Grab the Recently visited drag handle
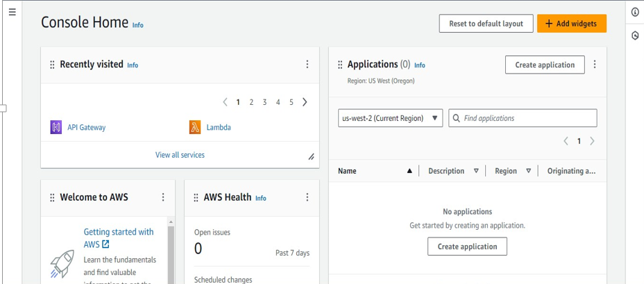The width and height of the screenshot is (644, 284). (x=52, y=65)
